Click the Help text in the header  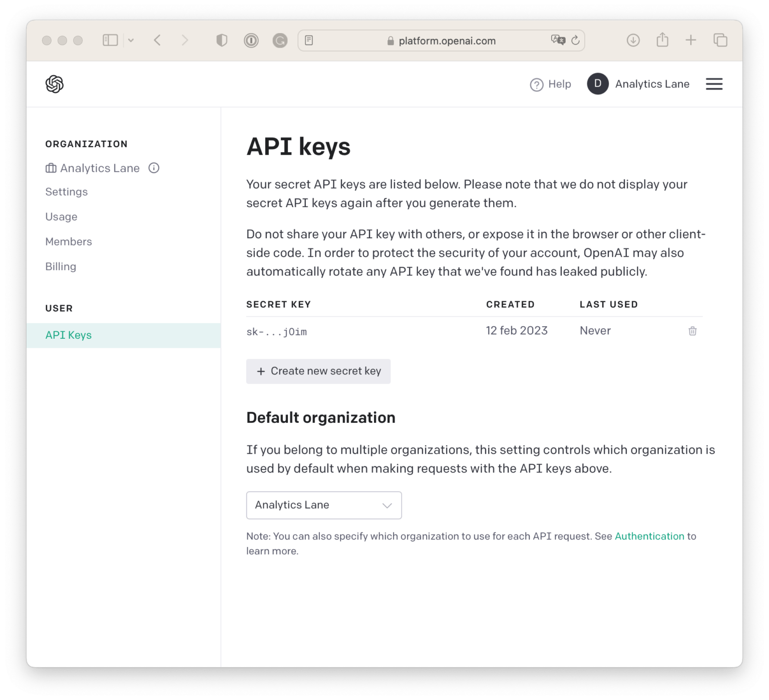tap(560, 84)
